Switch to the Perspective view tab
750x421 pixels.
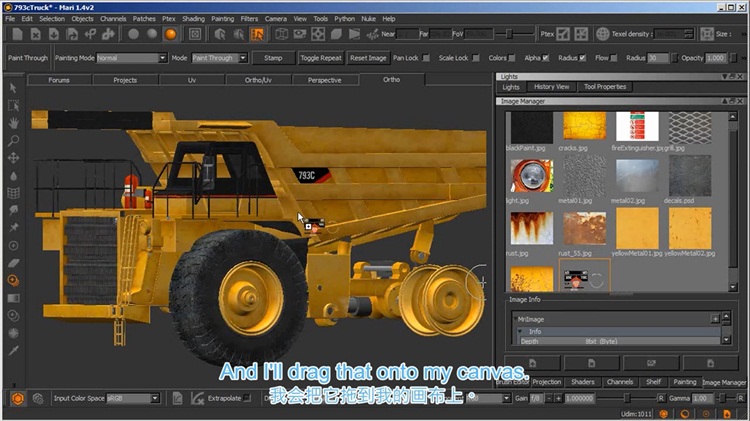pos(325,80)
